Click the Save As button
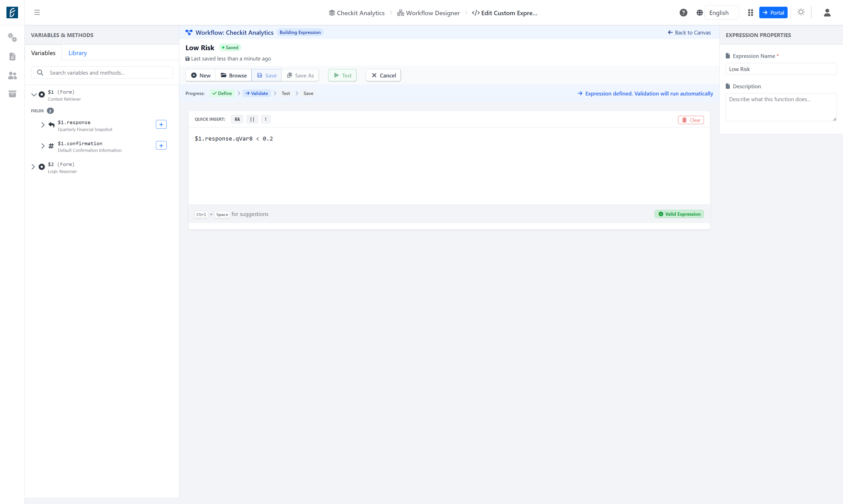Viewport: 843px width, 504px height. (300, 75)
